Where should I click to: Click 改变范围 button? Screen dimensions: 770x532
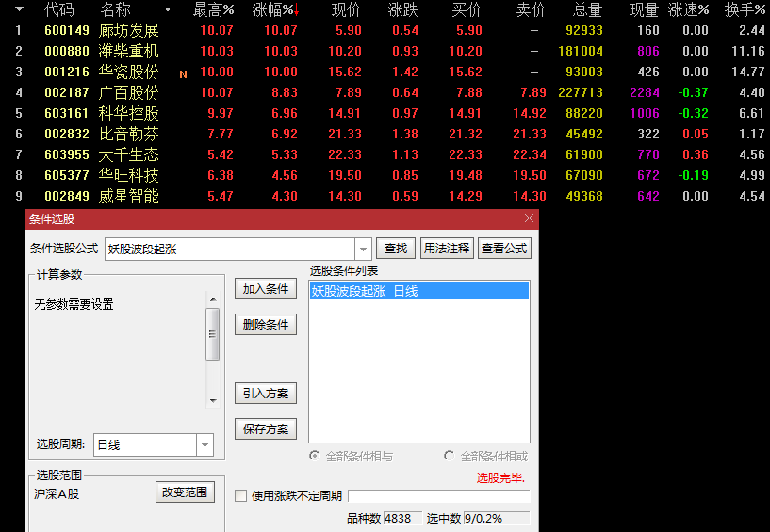[x=185, y=492]
